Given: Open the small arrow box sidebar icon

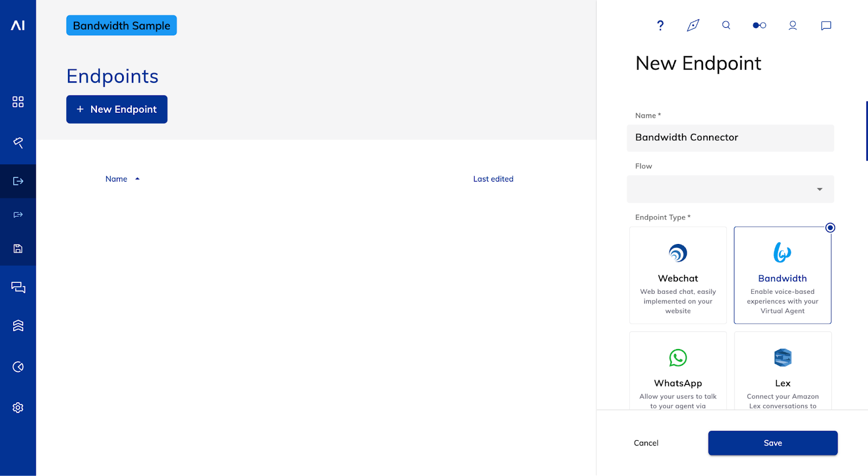Looking at the screenshot, I should (18, 215).
